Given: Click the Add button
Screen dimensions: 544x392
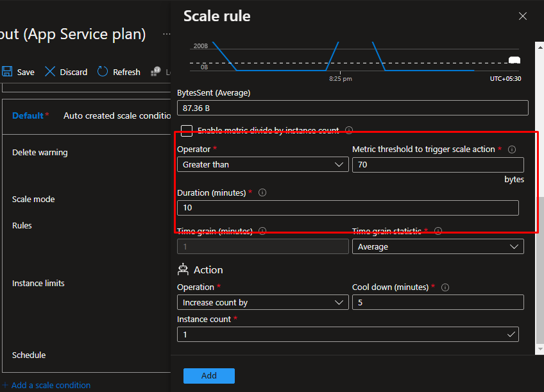Looking at the screenshot, I should coord(208,376).
